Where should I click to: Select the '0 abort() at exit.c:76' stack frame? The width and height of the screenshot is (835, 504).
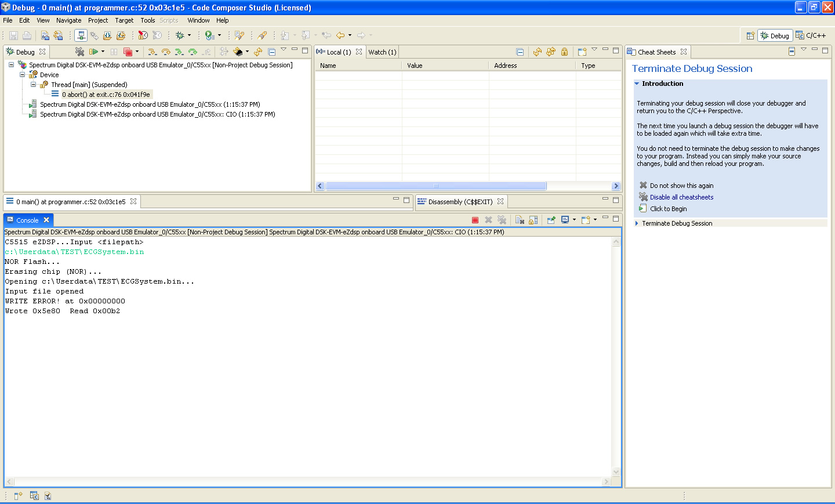pos(106,95)
